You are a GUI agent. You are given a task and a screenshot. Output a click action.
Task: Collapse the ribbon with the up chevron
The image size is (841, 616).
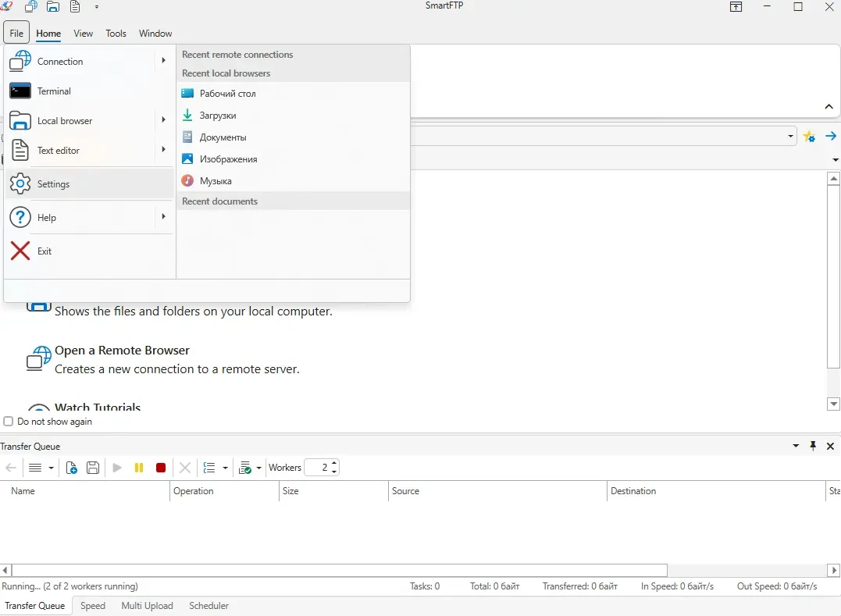coord(829,107)
